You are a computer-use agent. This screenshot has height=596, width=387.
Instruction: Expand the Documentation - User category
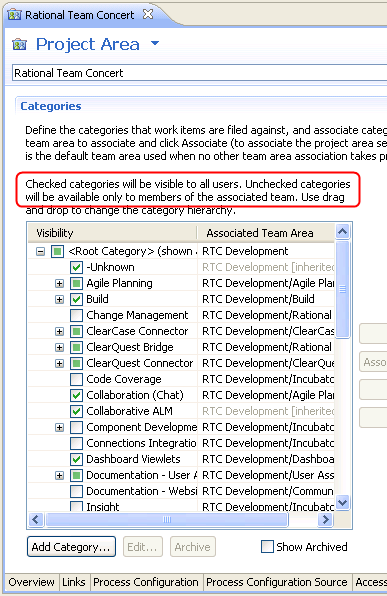60,475
